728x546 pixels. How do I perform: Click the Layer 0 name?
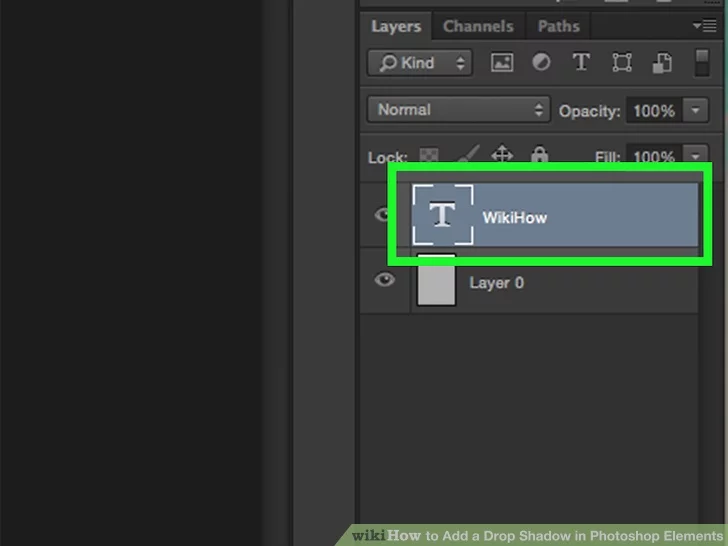click(496, 283)
